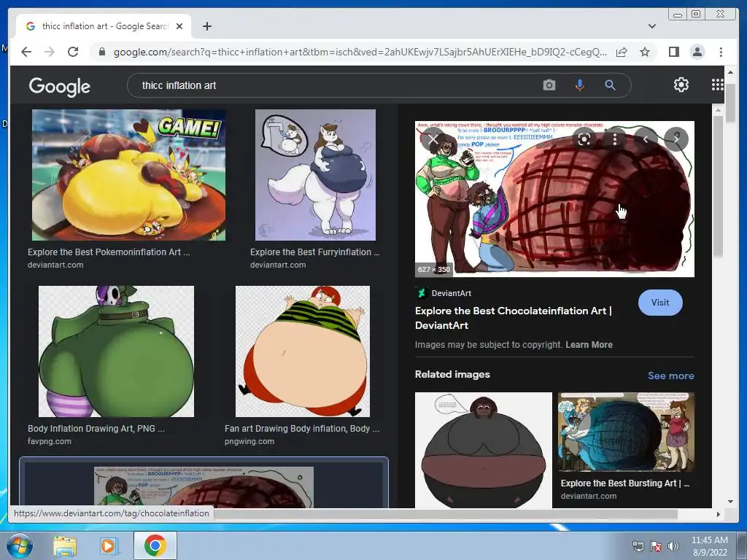Share this page using share icon

pyautogui.click(x=622, y=52)
